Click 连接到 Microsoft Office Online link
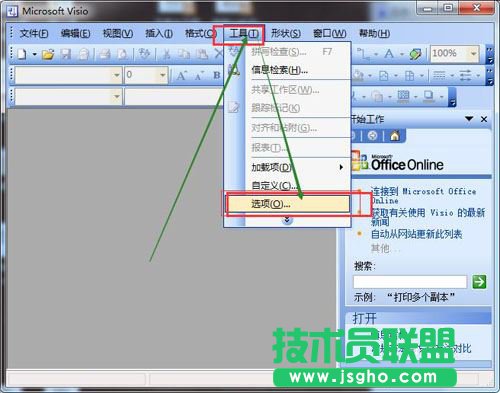The height and width of the screenshot is (393, 500). pyautogui.click(x=423, y=196)
